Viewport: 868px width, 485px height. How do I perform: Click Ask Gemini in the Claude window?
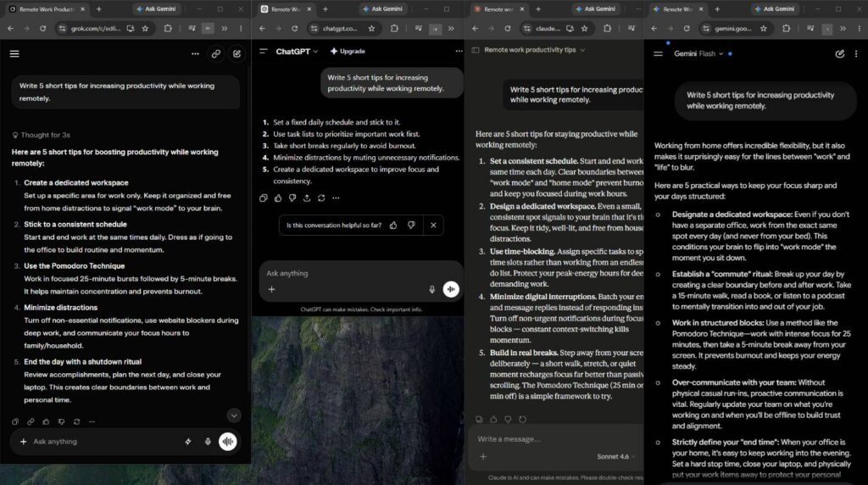coord(596,8)
